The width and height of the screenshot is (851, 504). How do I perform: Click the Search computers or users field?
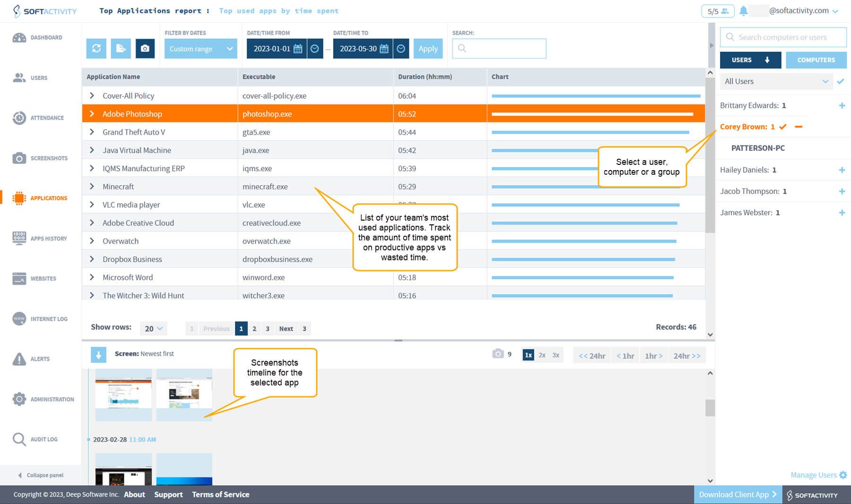point(783,37)
